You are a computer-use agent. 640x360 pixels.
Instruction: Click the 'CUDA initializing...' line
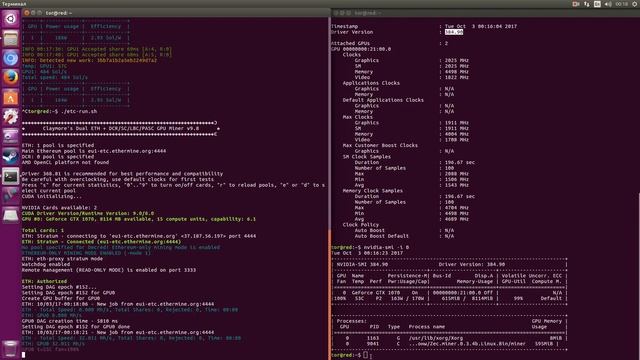(52, 196)
